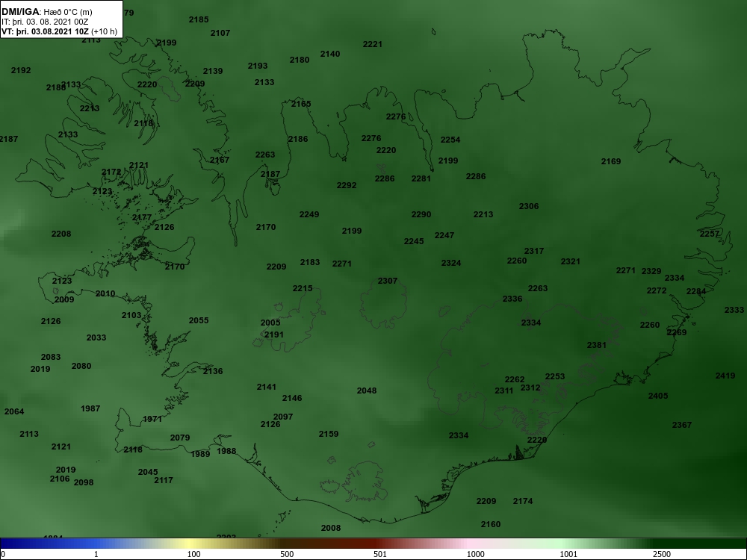Click the map value 2055

199,320
